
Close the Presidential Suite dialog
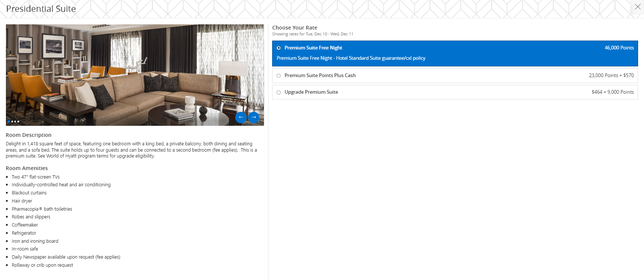(x=637, y=7)
